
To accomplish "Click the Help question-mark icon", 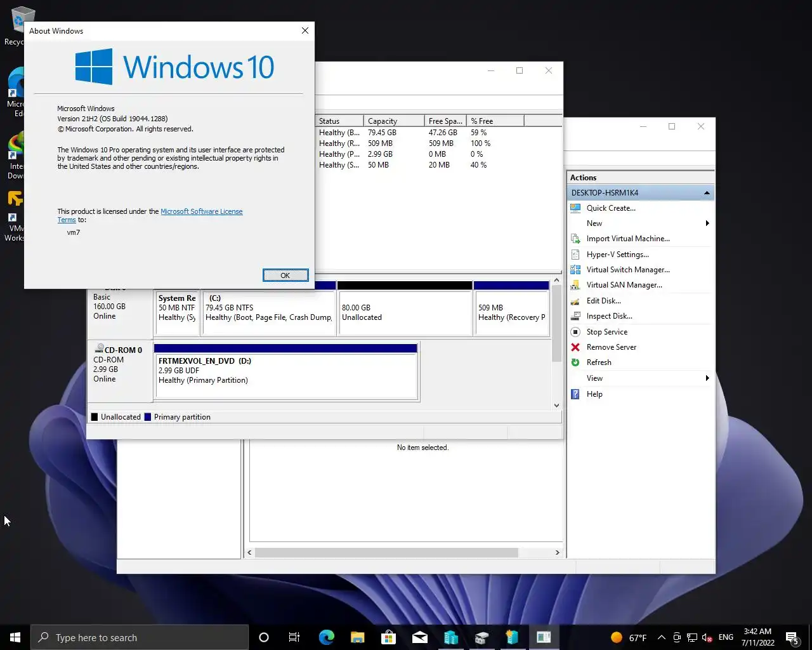I will click(x=575, y=394).
